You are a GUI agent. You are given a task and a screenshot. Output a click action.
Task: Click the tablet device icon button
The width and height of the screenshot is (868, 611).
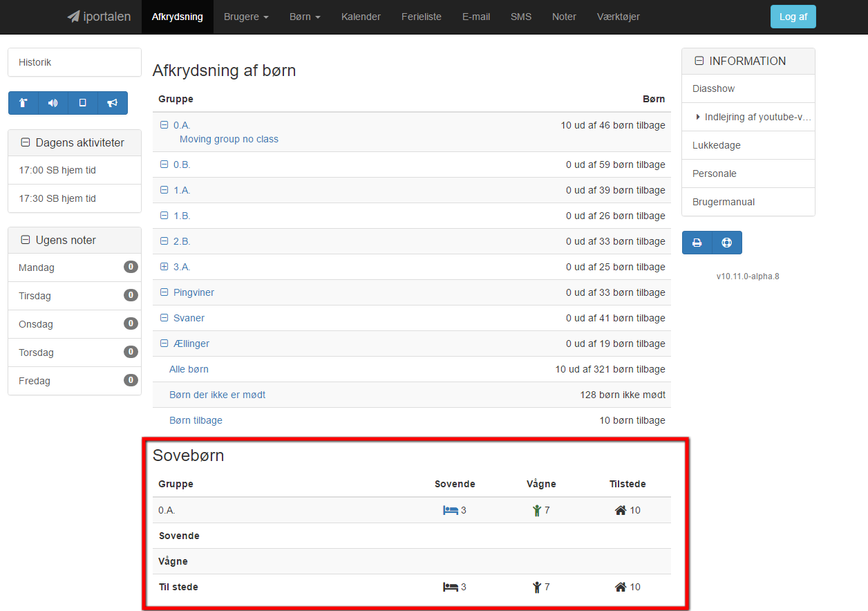pyautogui.click(x=83, y=103)
